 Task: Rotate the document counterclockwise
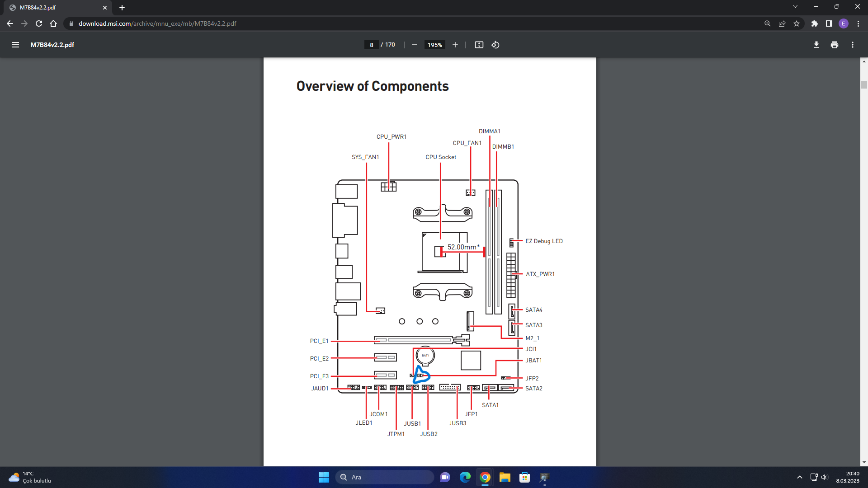(495, 45)
